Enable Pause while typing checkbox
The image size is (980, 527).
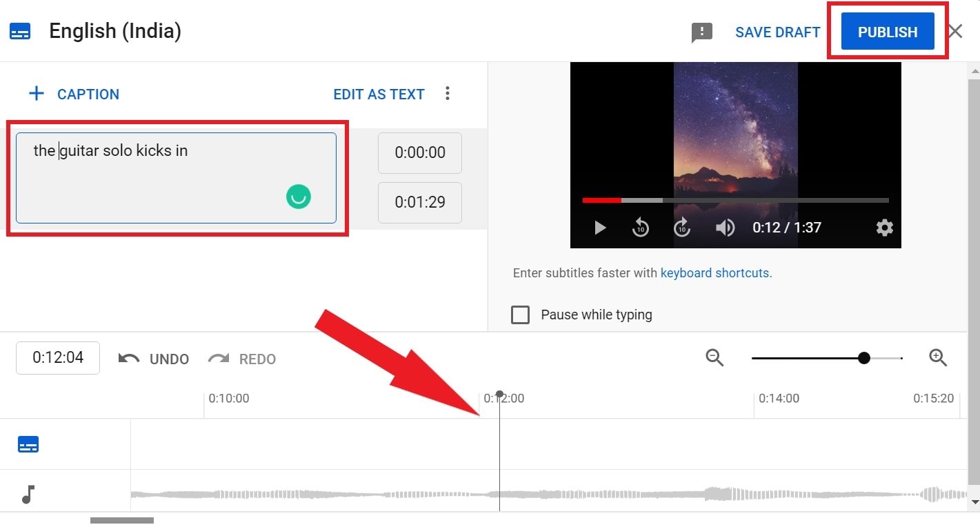(x=520, y=315)
